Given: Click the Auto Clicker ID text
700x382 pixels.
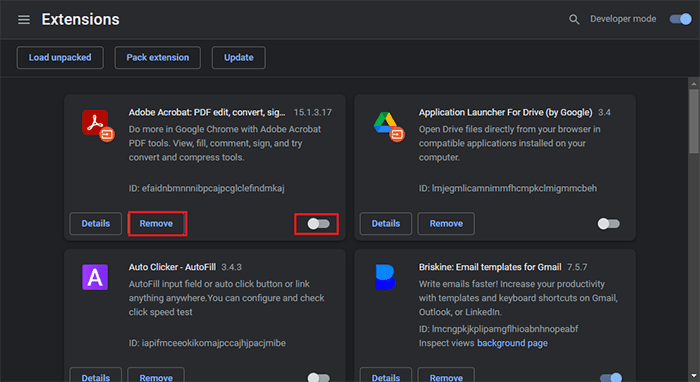Looking at the screenshot, I should pos(207,343).
